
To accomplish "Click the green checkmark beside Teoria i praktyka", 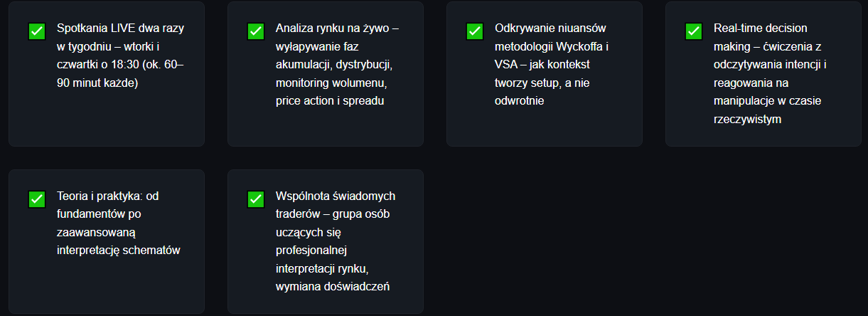I will (37, 199).
